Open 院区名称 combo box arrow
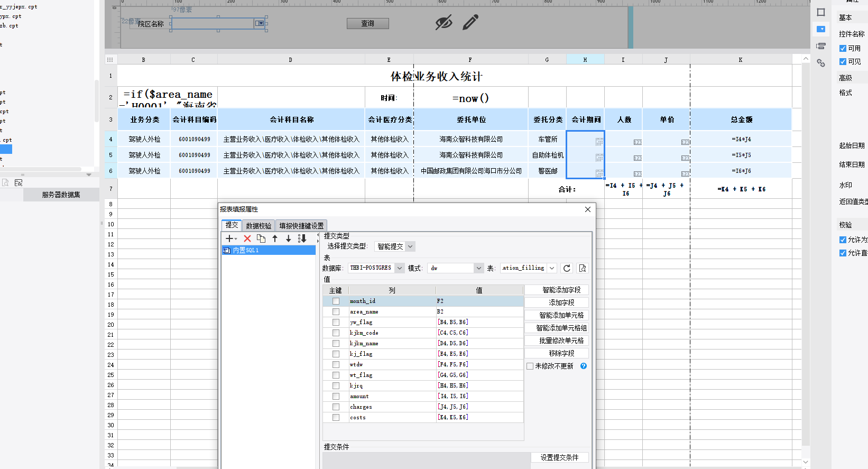This screenshot has width=868, height=469. [259, 23]
